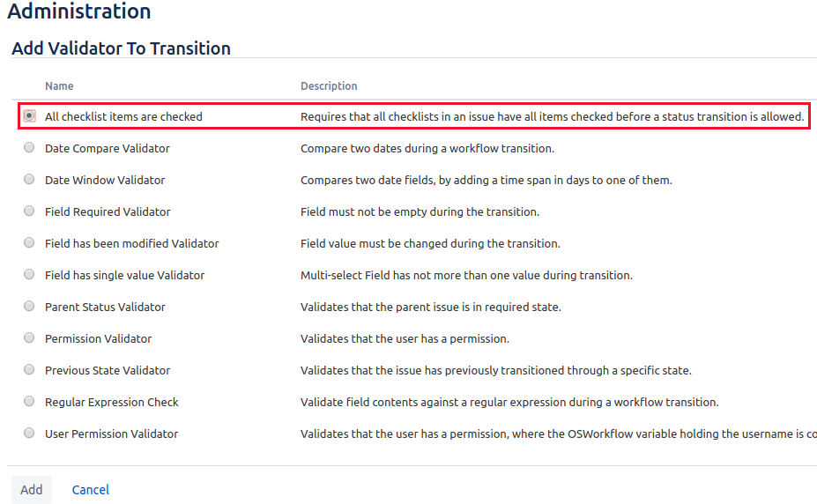Select the Permission Validator radio button
Screen dimensions: 817x504
(29, 337)
